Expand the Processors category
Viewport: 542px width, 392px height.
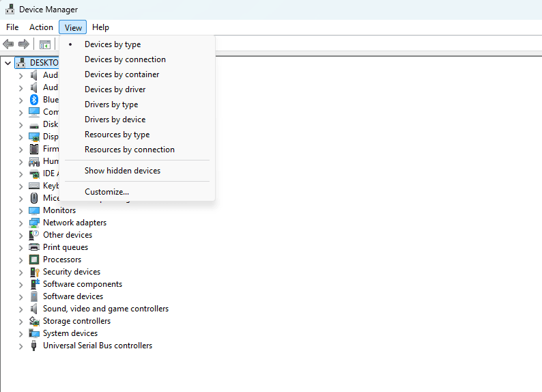[x=20, y=260]
